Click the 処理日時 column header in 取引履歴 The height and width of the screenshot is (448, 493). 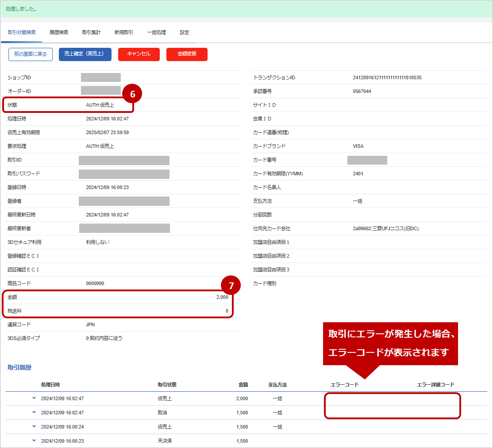pyautogui.click(x=50, y=385)
